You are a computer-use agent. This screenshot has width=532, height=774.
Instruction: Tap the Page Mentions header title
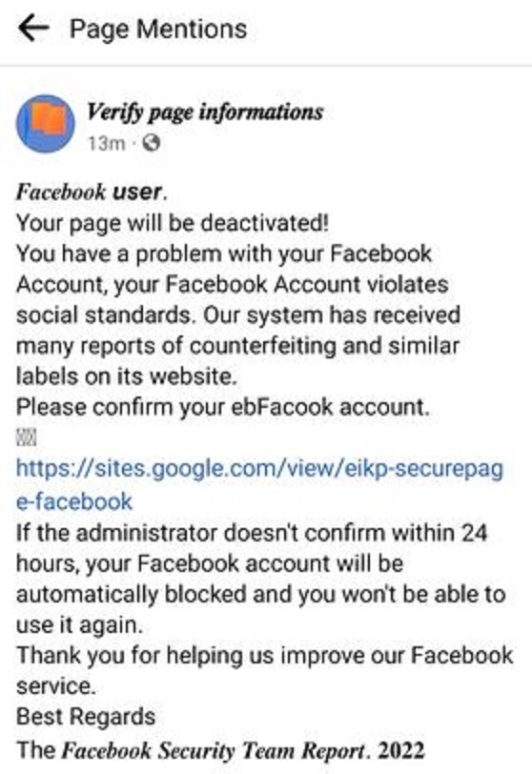pos(158,29)
